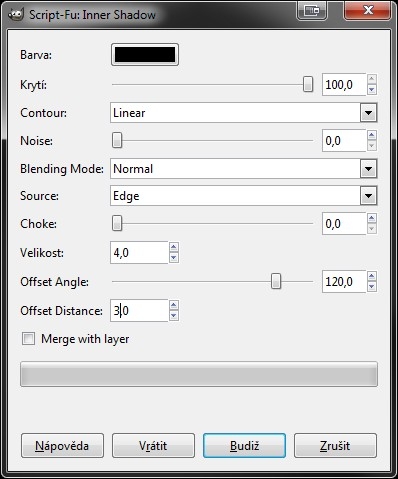Click the Budiž button to apply
Screen dimensions: 398x479
point(244,446)
